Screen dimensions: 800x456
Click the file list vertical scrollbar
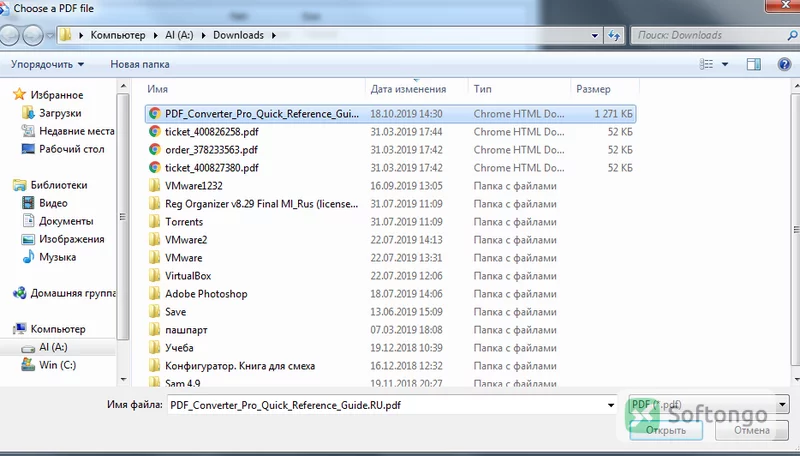tap(796, 229)
